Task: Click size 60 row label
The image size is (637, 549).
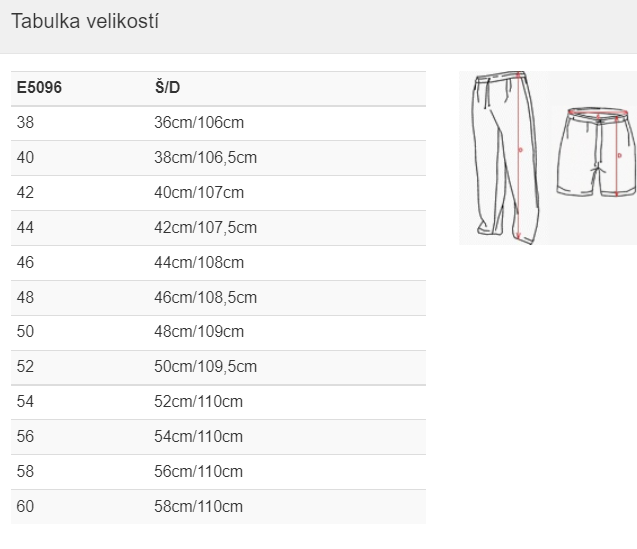Action: (25, 506)
